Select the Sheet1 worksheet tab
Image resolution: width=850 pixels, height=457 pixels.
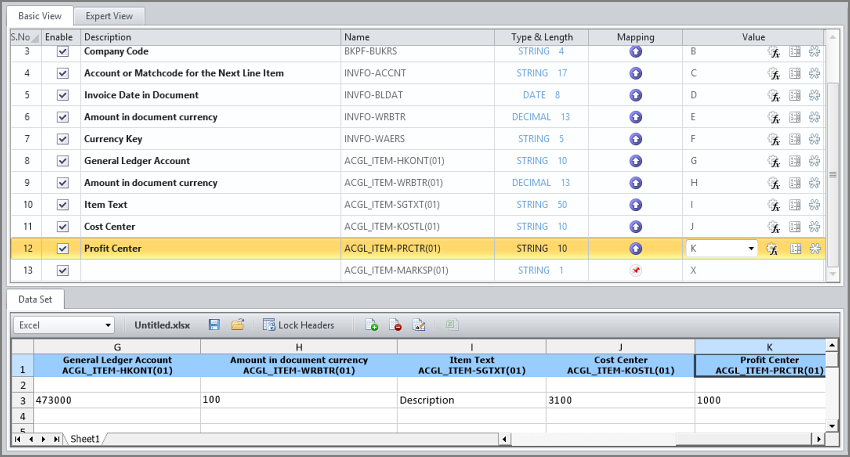click(x=85, y=439)
